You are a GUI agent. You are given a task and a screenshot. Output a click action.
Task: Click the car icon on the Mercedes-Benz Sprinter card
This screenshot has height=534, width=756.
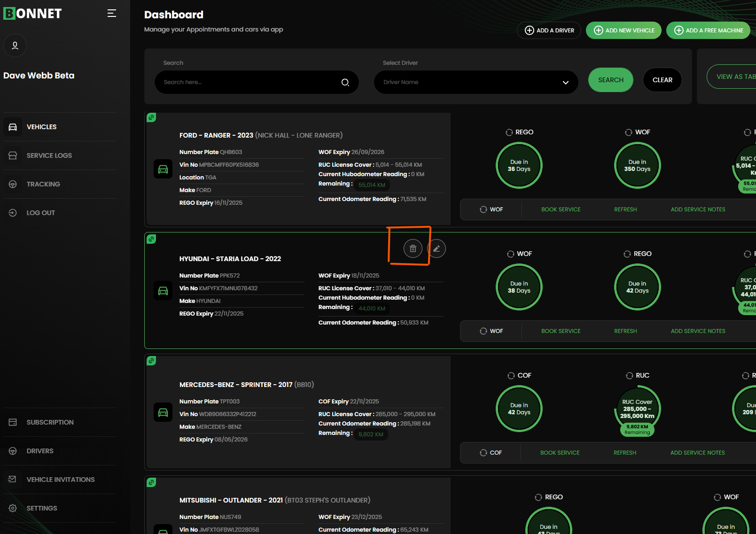coord(163,412)
